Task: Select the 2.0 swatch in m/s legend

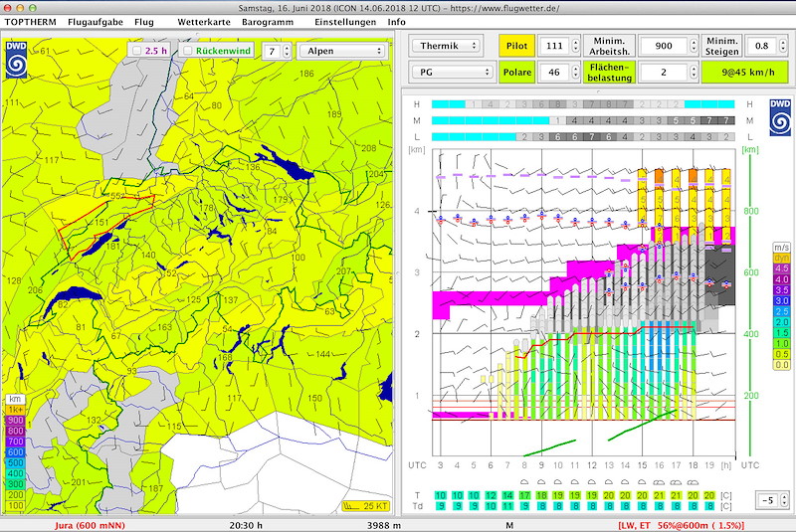Action: [x=781, y=322]
